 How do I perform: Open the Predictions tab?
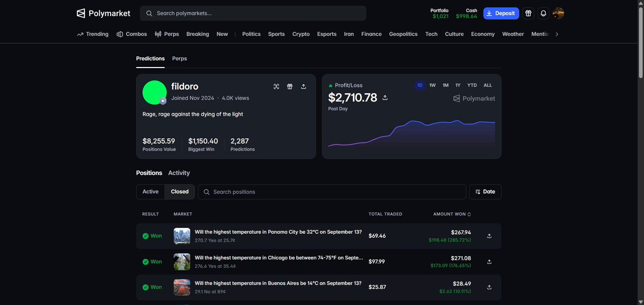click(x=150, y=58)
